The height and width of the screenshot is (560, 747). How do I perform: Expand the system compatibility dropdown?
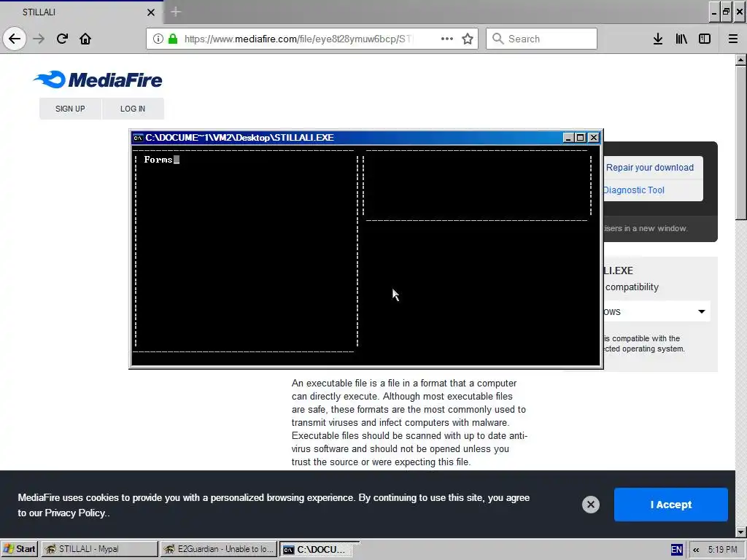(x=657, y=312)
